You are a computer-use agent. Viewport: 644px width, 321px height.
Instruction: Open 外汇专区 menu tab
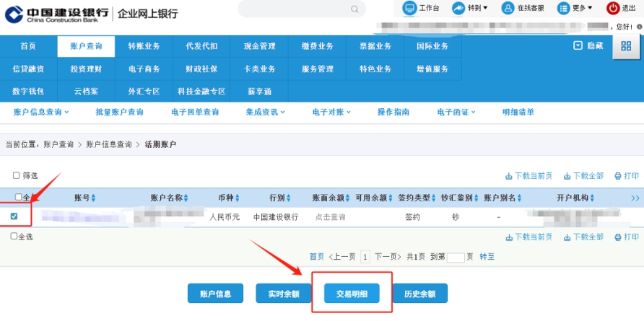[x=144, y=91]
